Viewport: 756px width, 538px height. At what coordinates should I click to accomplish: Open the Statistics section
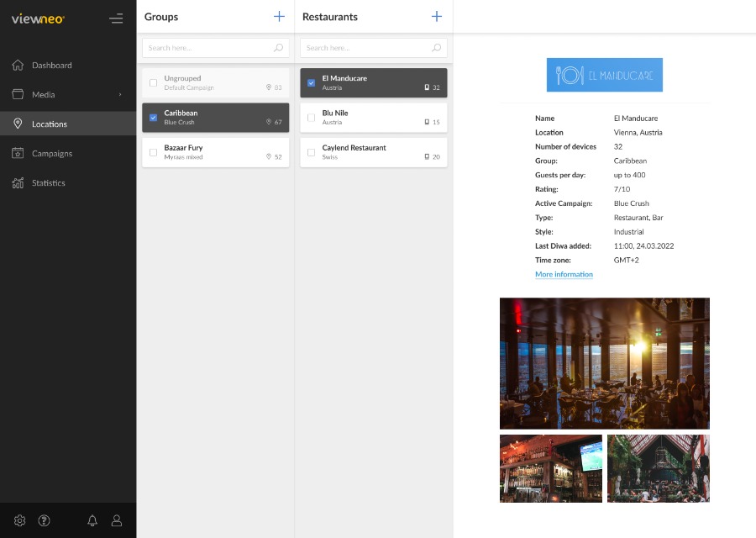tap(48, 183)
